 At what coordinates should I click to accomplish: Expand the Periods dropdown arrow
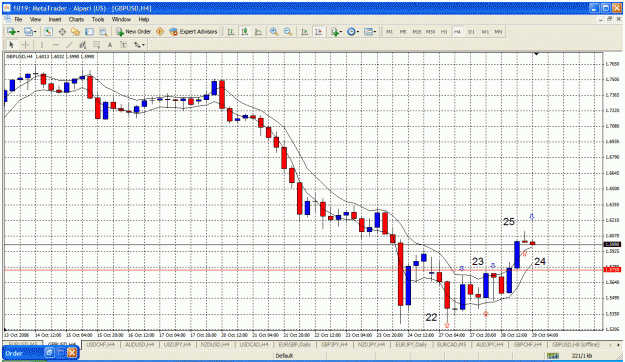click(x=358, y=31)
